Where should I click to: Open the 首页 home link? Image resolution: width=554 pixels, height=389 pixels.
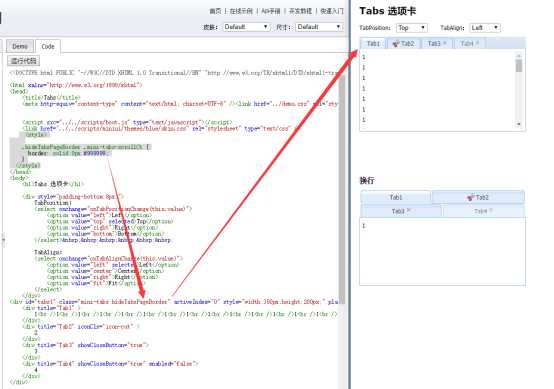point(215,11)
